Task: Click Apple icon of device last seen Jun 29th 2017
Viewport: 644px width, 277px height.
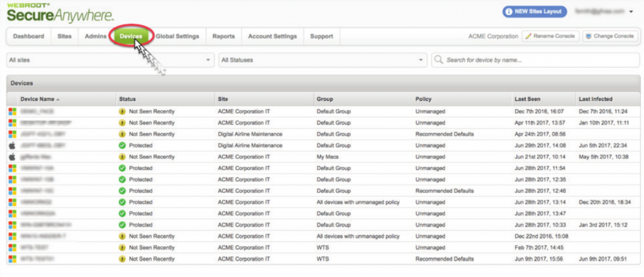Action: pyautogui.click(x=13, y=145)
